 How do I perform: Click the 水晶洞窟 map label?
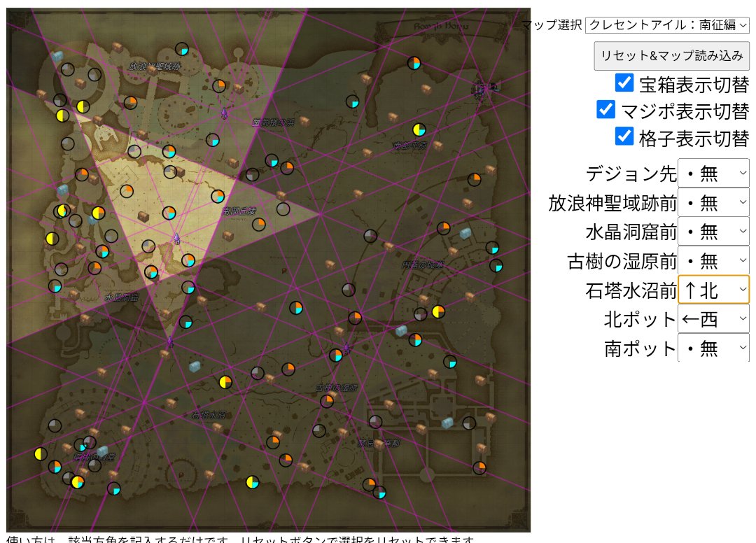point(122,298)
